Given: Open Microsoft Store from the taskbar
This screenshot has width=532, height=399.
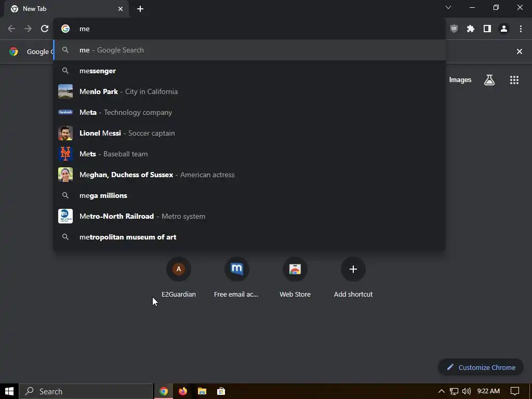Looking at the screenshot, I should (221, 391).
